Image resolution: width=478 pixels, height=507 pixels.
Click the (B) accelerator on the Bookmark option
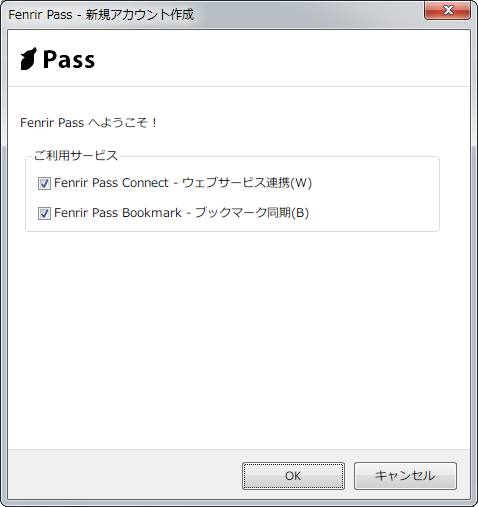click(300, 213)
